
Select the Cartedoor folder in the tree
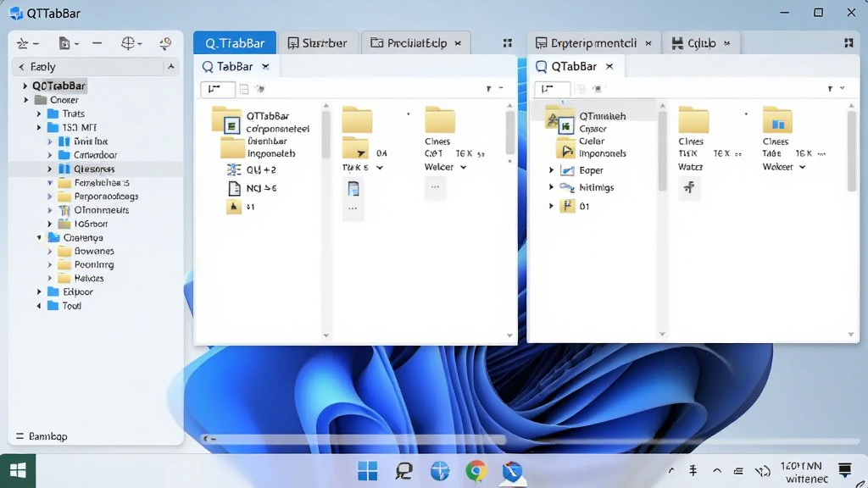coord(95,155)
